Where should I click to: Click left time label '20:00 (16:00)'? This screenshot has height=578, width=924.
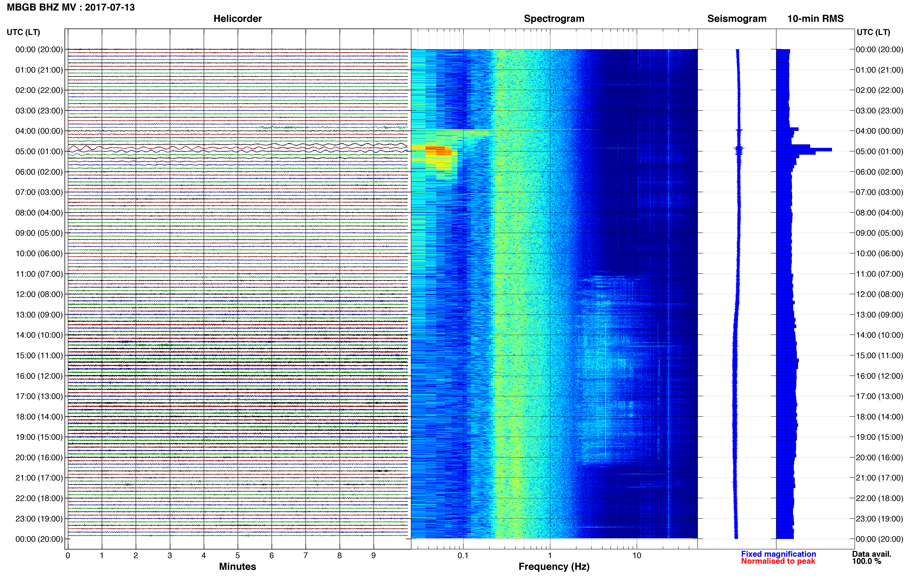click(39, 458)
